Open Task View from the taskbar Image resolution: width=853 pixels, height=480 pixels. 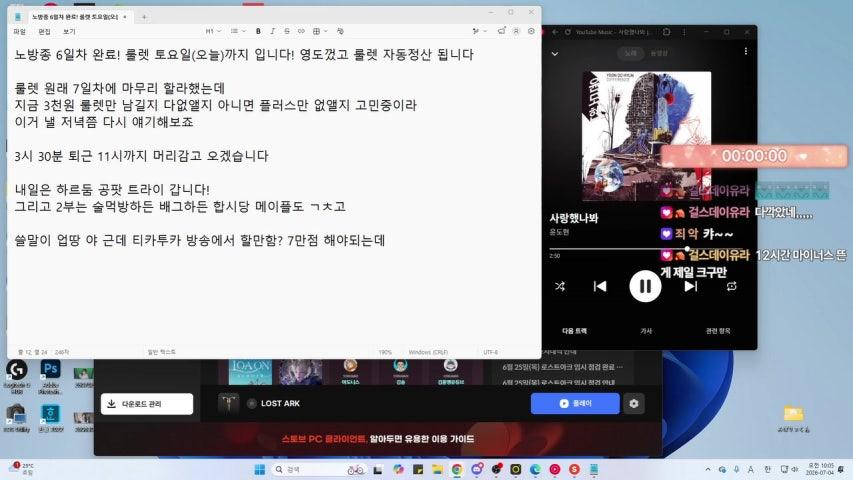[378, 469]
